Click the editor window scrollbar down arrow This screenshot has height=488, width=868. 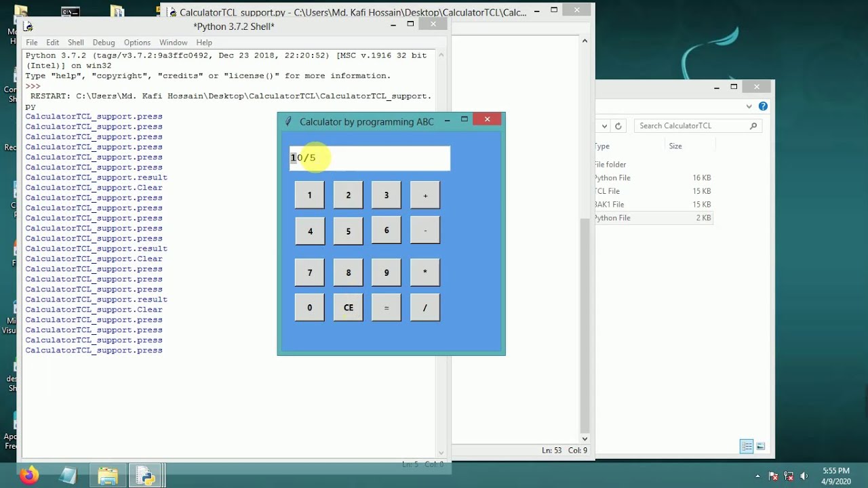pos(585,439)
